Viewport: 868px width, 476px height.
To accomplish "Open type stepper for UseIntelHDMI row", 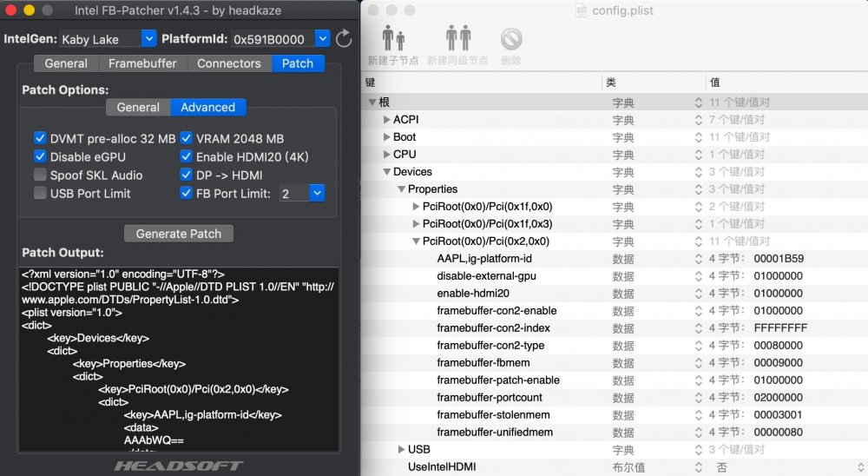I will [x=698, y=467].
